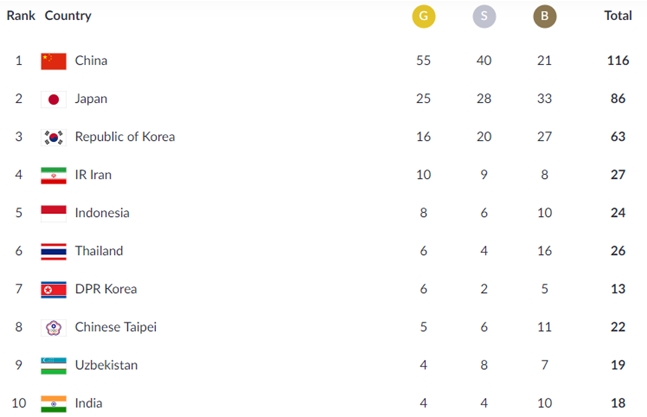Click the India flag icon
This screenshot has height=417, width=647.
point(53,403)
